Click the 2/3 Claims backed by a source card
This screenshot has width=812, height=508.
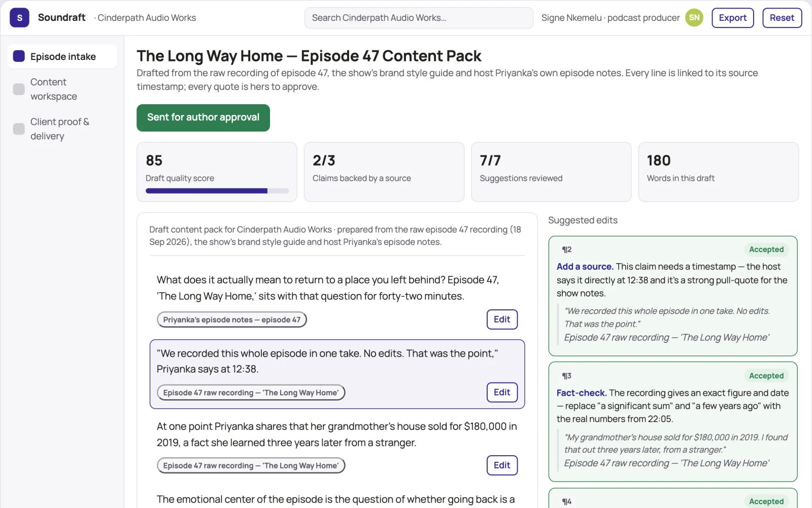coord(384,172)
